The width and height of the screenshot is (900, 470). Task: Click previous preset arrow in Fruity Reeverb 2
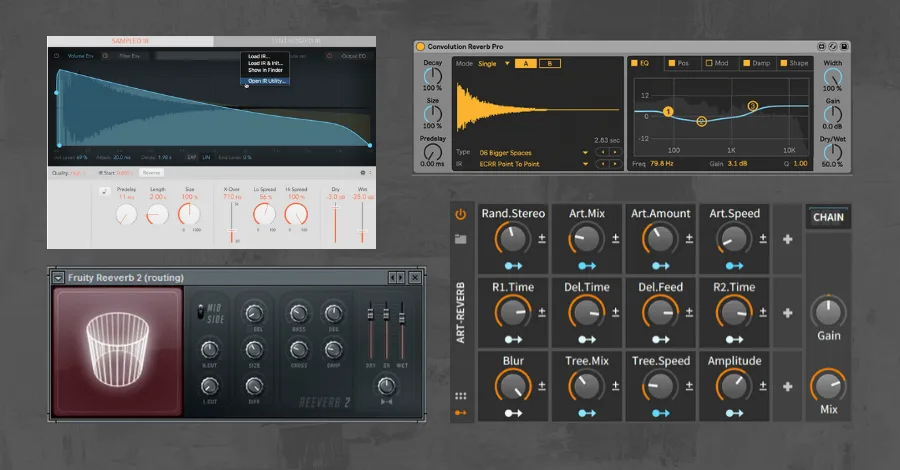[393, 278]
